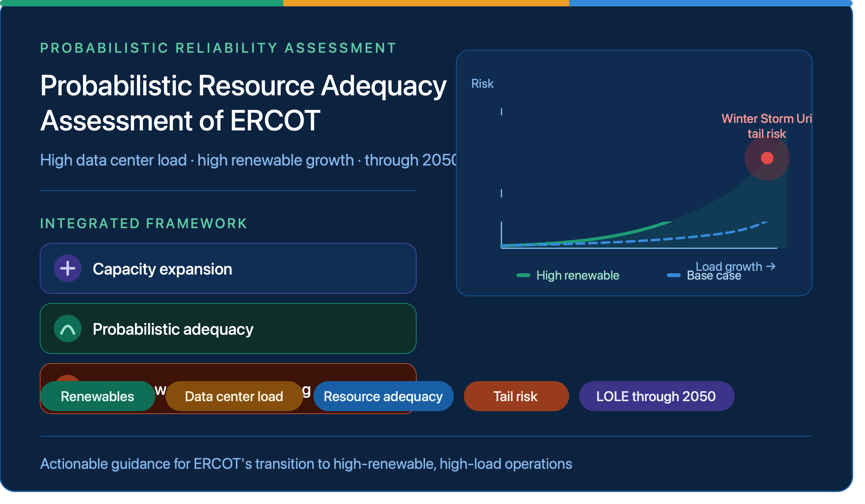Select the Probabilistic adequacy card
This screenshot has width=865, height=504.
[228, 328]
